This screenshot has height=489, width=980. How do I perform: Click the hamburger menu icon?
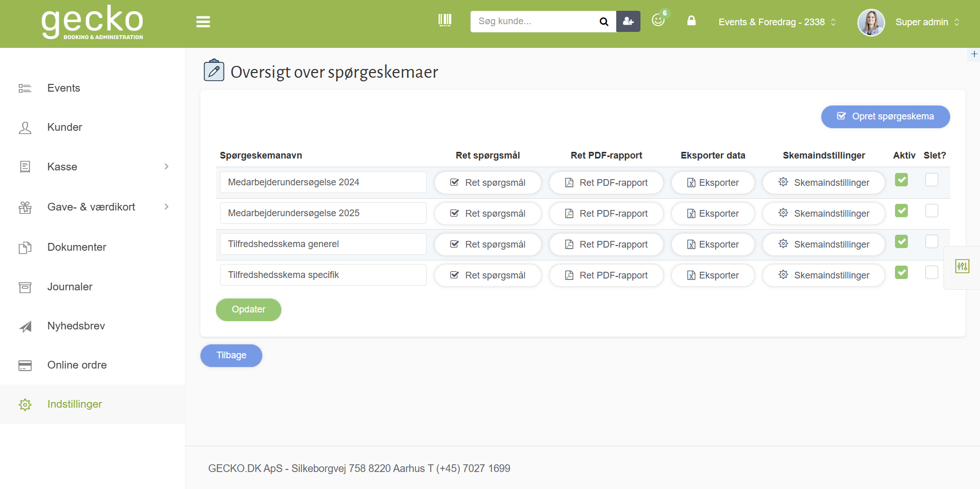(x=203, y=22)
